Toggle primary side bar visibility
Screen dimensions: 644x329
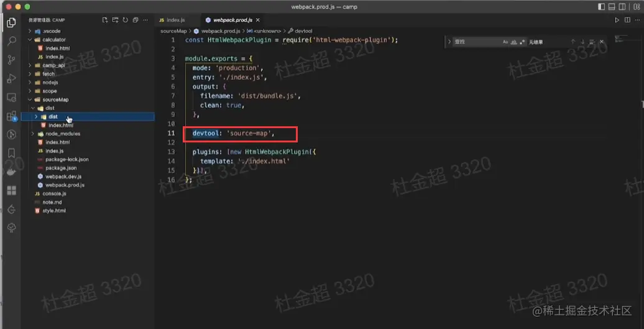coord(602,7)
